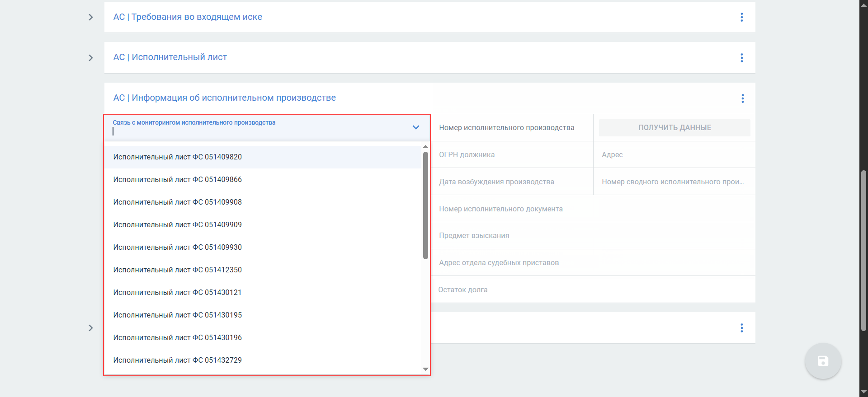The height and width of the screenshot is (397, 868).
Task: Select Исполнительный лист ФС 051409820
Action: 177,157
